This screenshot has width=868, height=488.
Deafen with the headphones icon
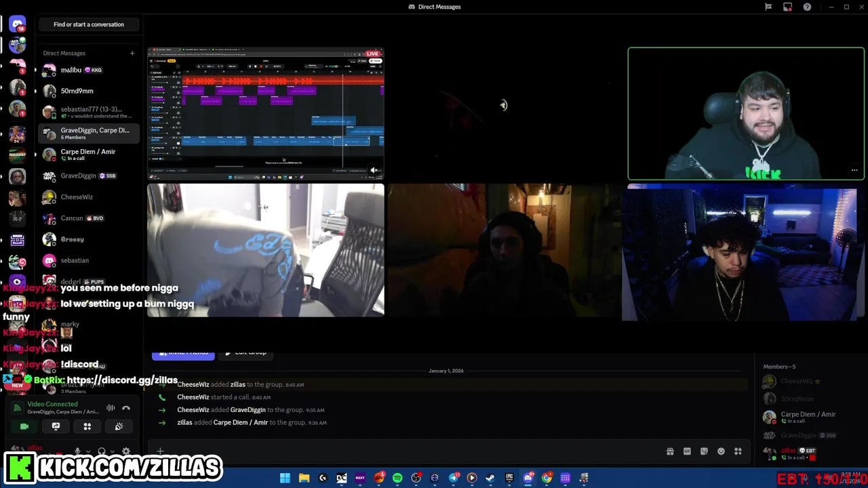102,451
